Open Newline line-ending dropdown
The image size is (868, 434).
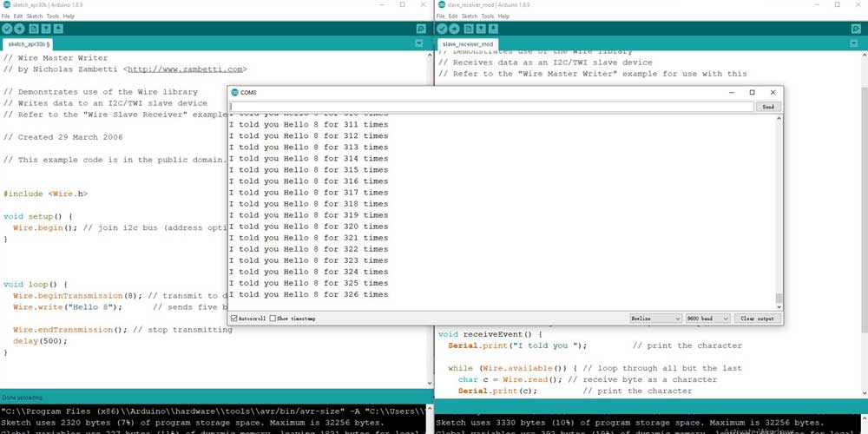pos(656,319)
